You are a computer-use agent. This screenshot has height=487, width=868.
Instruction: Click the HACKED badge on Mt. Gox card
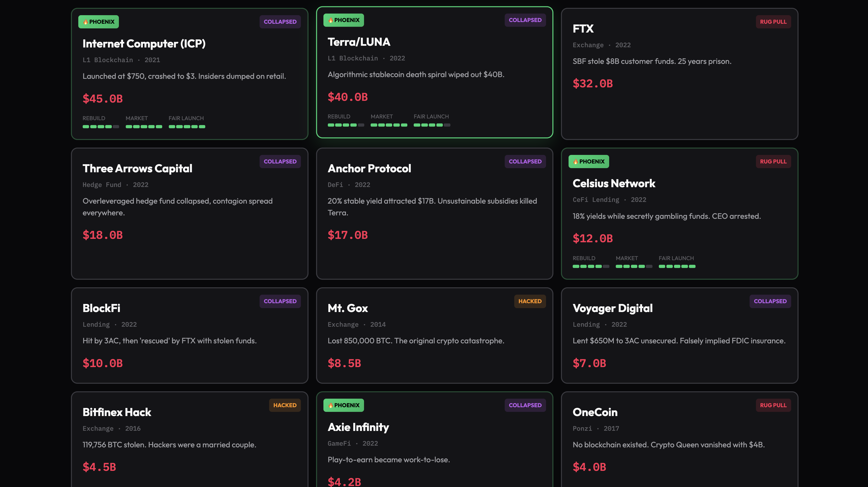(530, 301)
